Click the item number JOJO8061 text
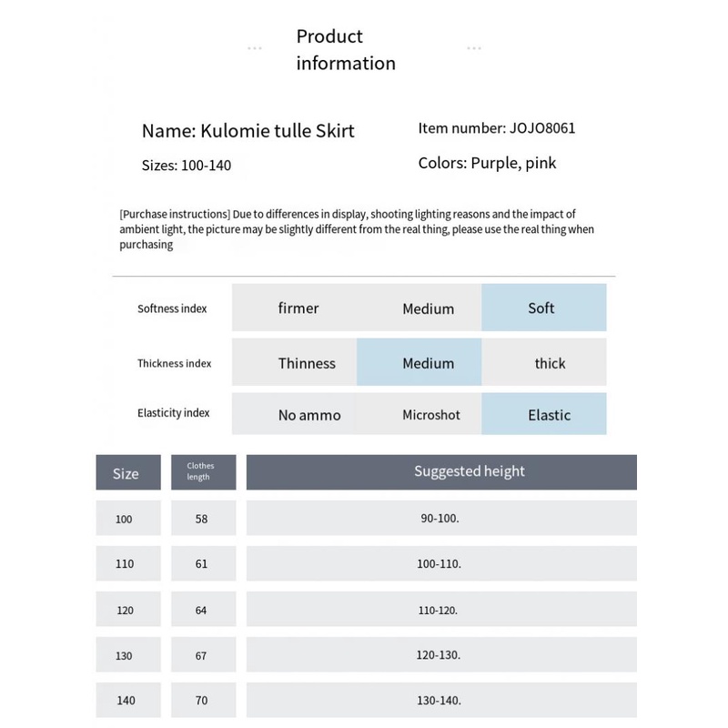 pos(497,128)
